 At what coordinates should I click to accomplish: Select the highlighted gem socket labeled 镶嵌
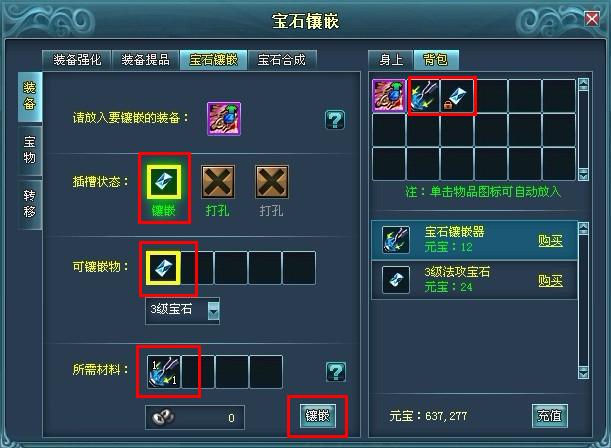click(164, 182)
